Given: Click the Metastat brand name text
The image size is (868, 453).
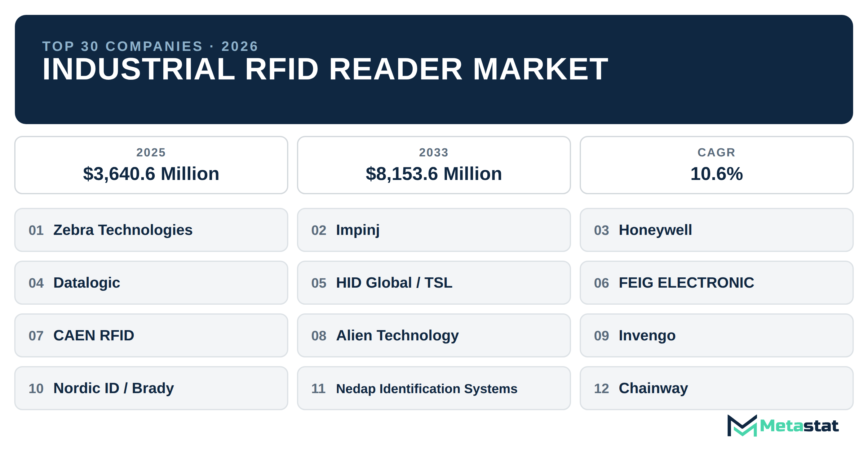Looking at the screenshot, I should [799, 426].
